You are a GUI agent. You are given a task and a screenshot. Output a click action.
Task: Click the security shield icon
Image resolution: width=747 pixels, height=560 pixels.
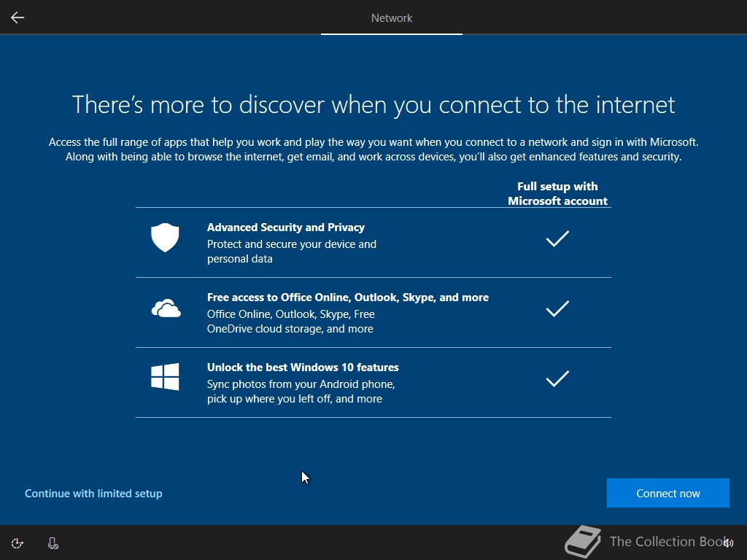pos(165,237)
